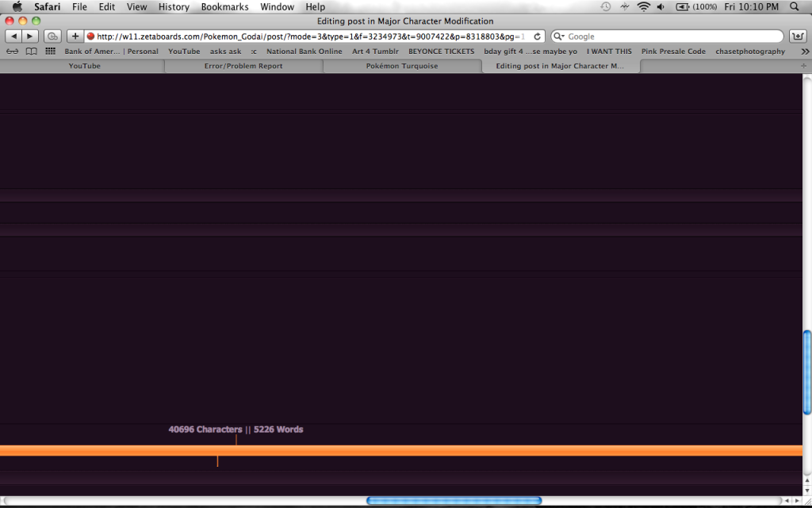Click the Forward navigation arrow

(29, 37)
